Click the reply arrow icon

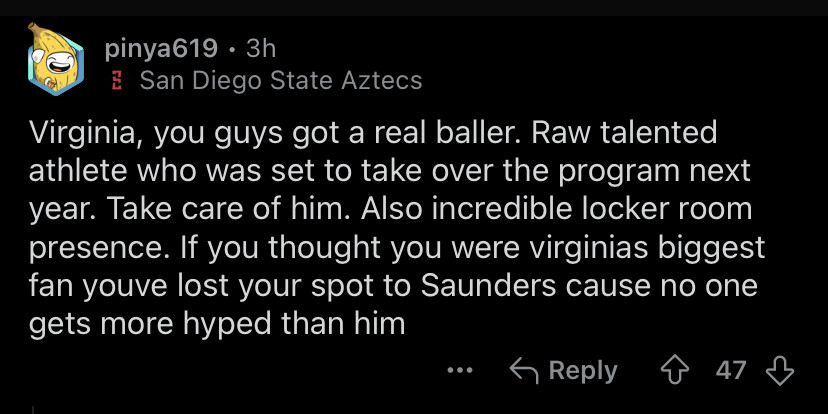click(x=524, y=371)
